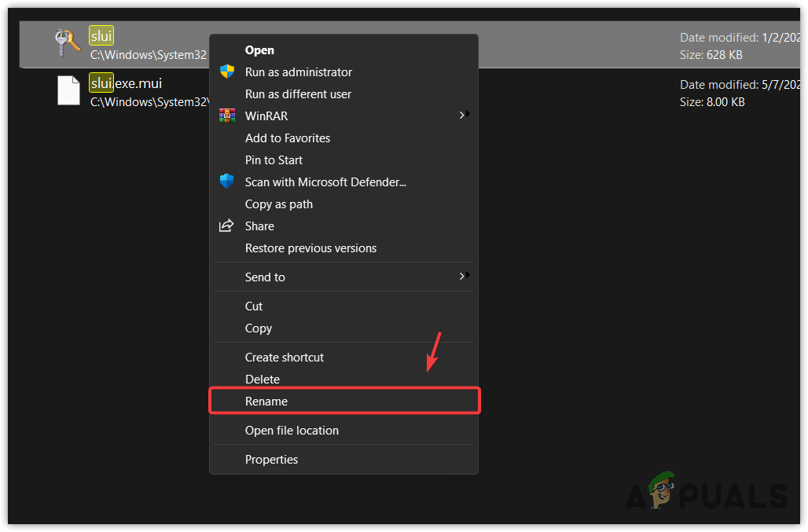Restore previous versions of slui
The height and width of the screenshot is (532, 808).
click(310, 248)
